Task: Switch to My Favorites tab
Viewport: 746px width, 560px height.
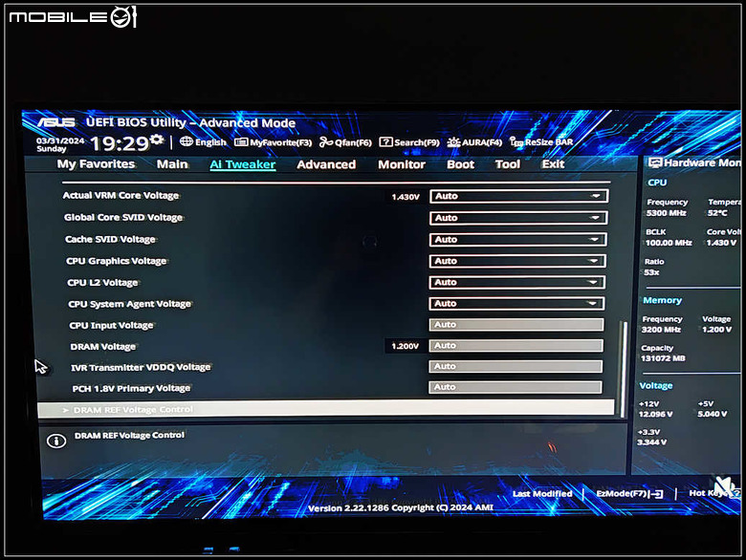Action: tap(96, 164)
